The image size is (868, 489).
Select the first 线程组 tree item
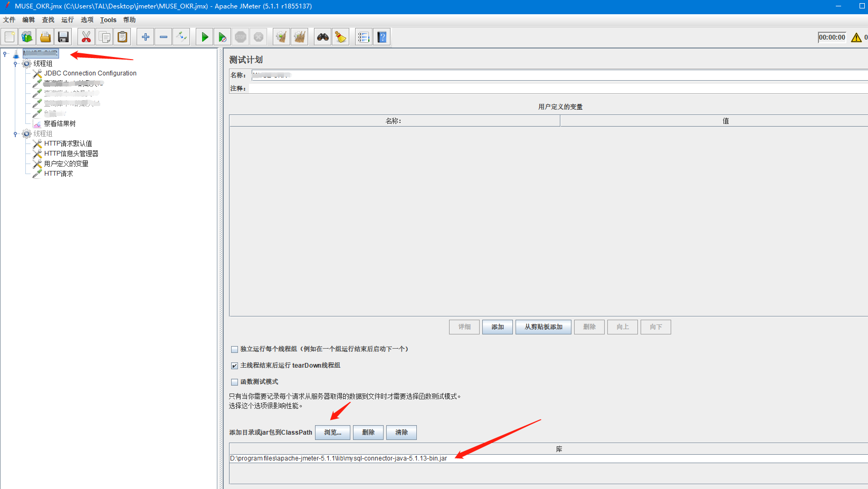click(43, 63)
